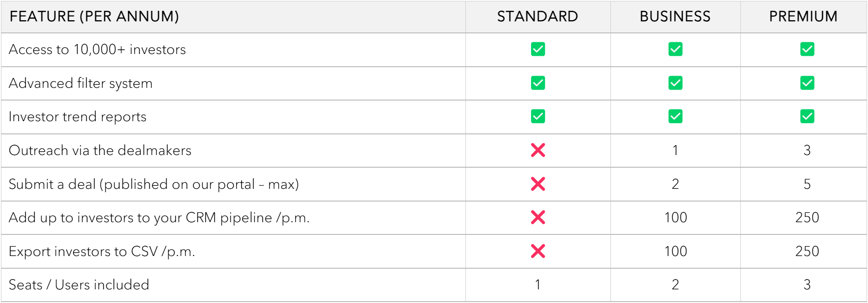This screenshot has width=868, height=303.
Task: Click Export investors to CSV /p.m. label
Action: click(x=102, y=252)
